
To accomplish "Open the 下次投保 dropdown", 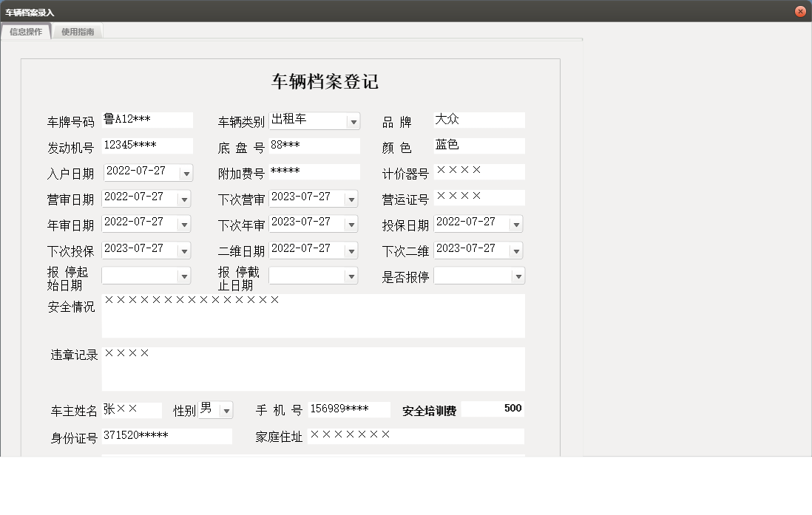I will pos(184,249).
